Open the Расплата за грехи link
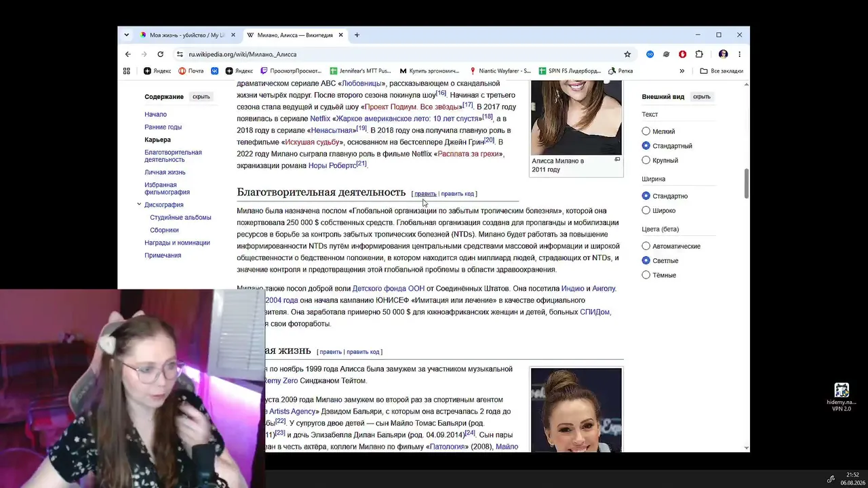868x488 pixels. 469,154
